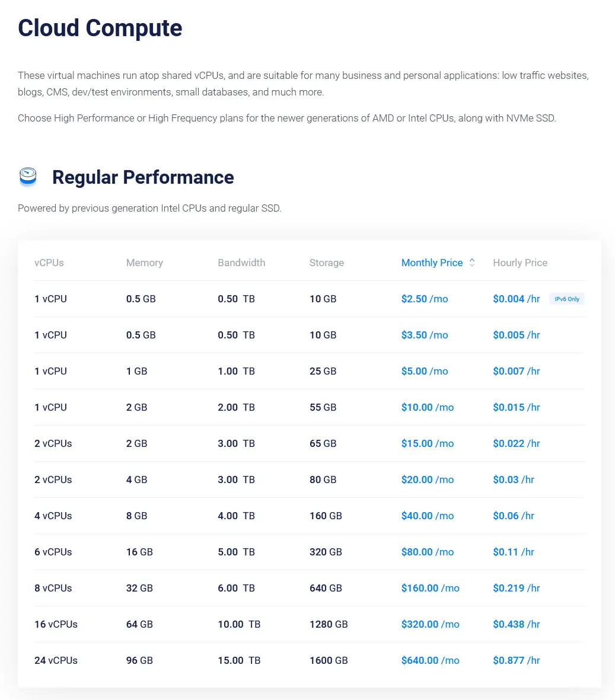The image size is (615, 700).
Task: Select the vCPUs column header
Action: click(x=49, y=263)
